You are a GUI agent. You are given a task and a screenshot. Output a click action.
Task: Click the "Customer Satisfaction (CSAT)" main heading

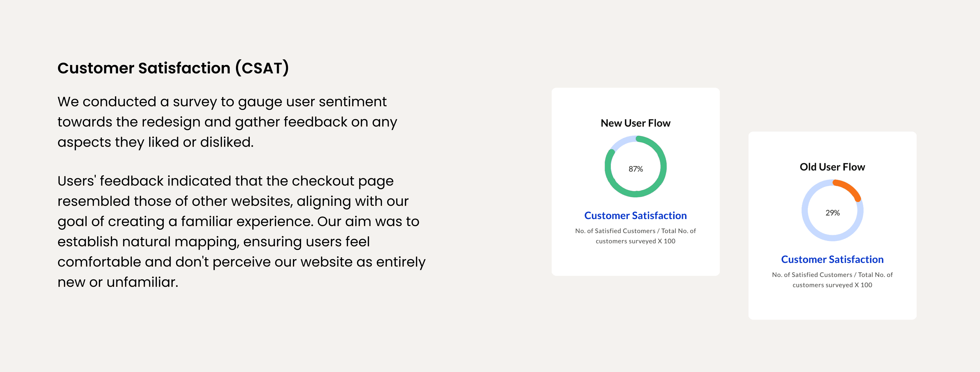click(x=173, y=68)
